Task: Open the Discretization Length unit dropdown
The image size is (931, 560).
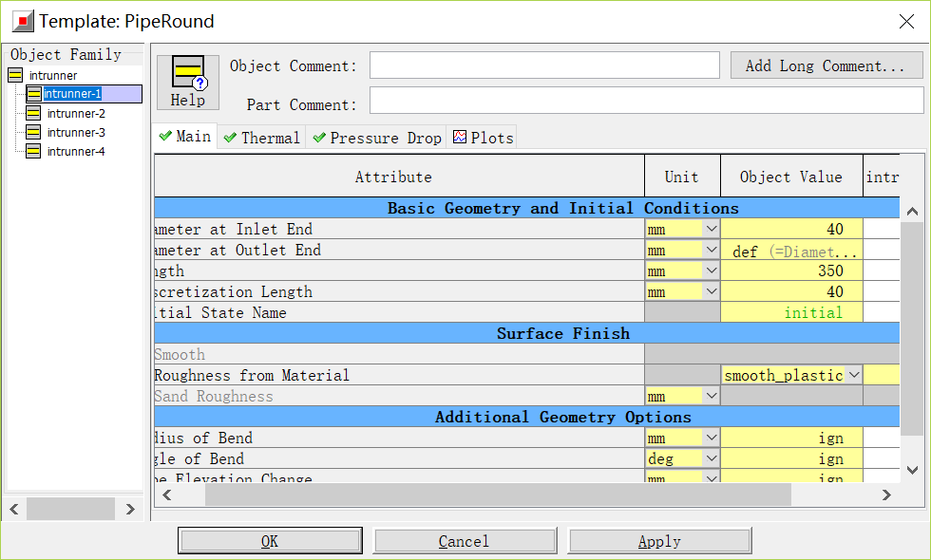Action: 710,291
